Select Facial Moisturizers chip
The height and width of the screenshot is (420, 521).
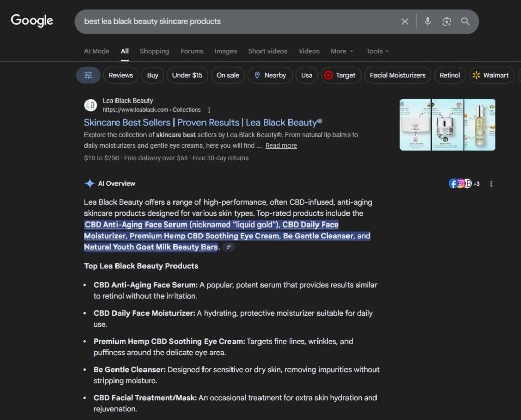(x=398, y=75)
